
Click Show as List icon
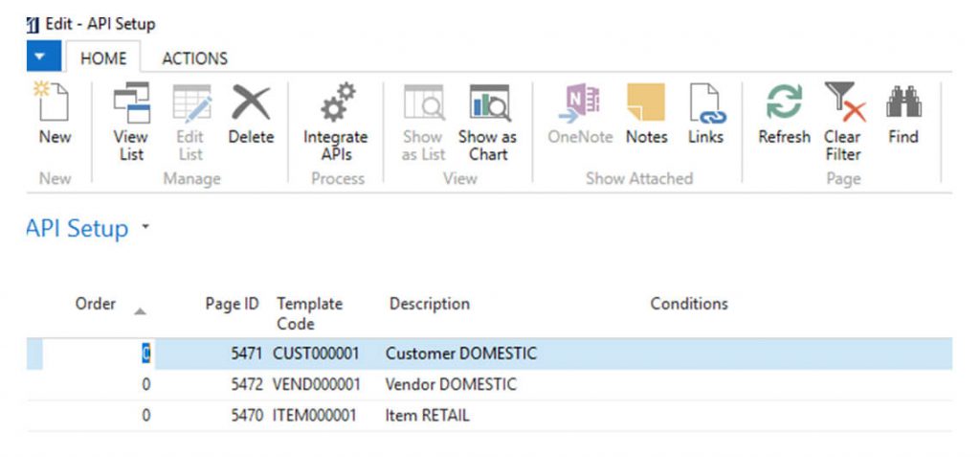(x=424, y=103)
